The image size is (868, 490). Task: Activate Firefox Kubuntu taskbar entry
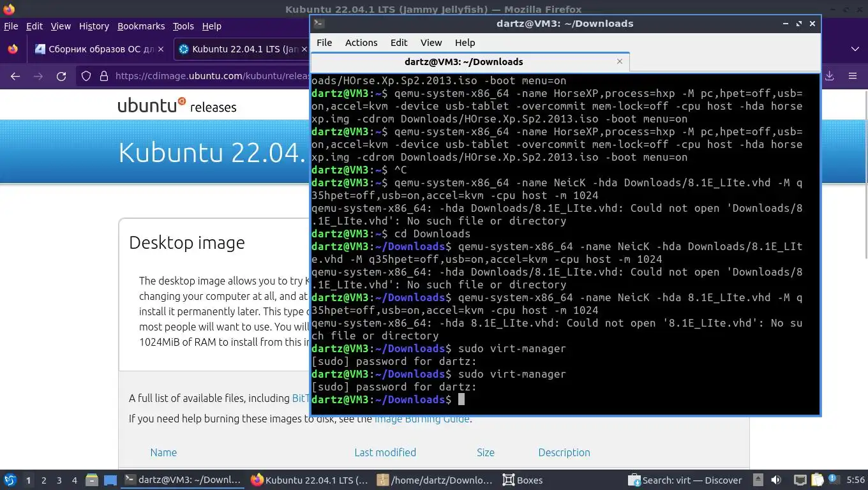point(310,480)
